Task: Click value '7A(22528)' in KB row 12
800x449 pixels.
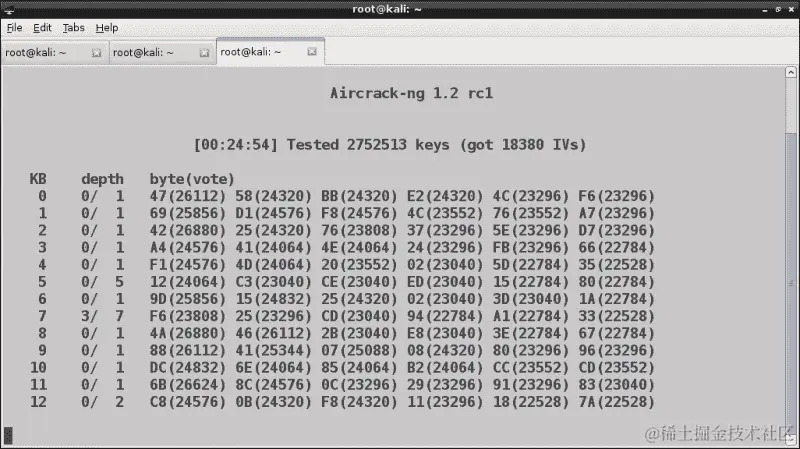Action: 616,402
